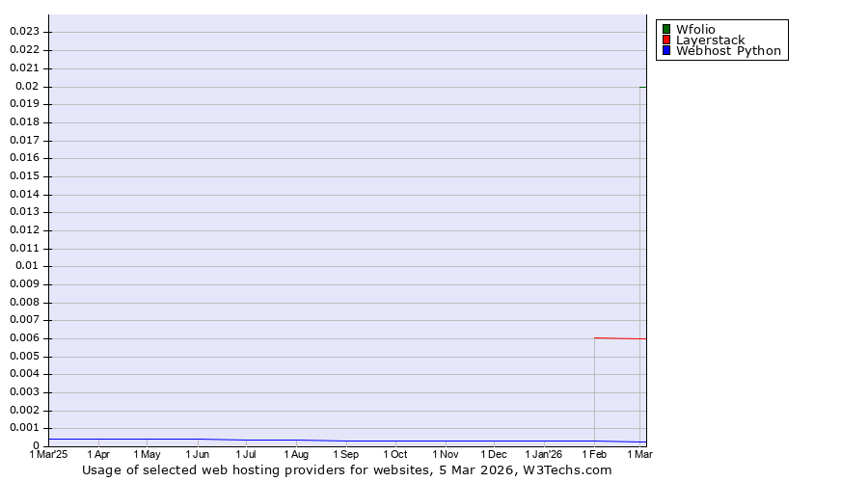Click the green Wfolio legend swatch
This screenshot has width=868, height=482.
coord(666,29)
